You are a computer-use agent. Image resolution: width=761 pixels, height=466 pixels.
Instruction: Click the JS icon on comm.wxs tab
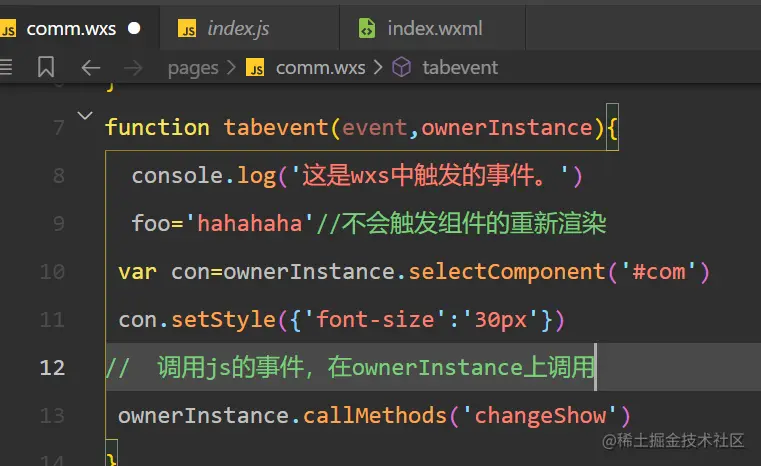pos(8,29)
